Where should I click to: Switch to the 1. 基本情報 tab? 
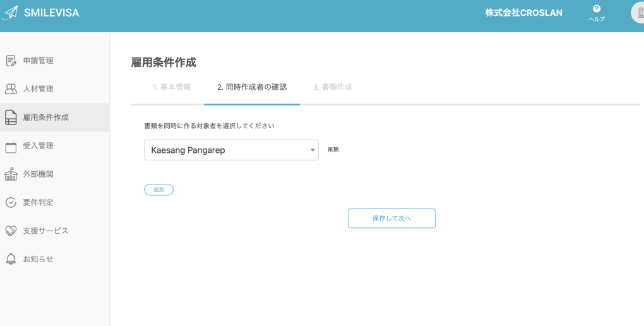click(x=172, y=87)
